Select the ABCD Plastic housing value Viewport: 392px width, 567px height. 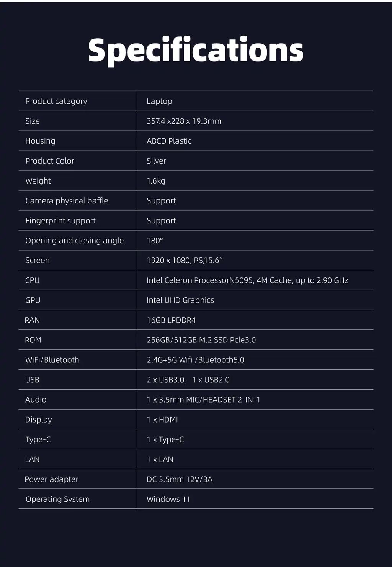click(169, 141)
